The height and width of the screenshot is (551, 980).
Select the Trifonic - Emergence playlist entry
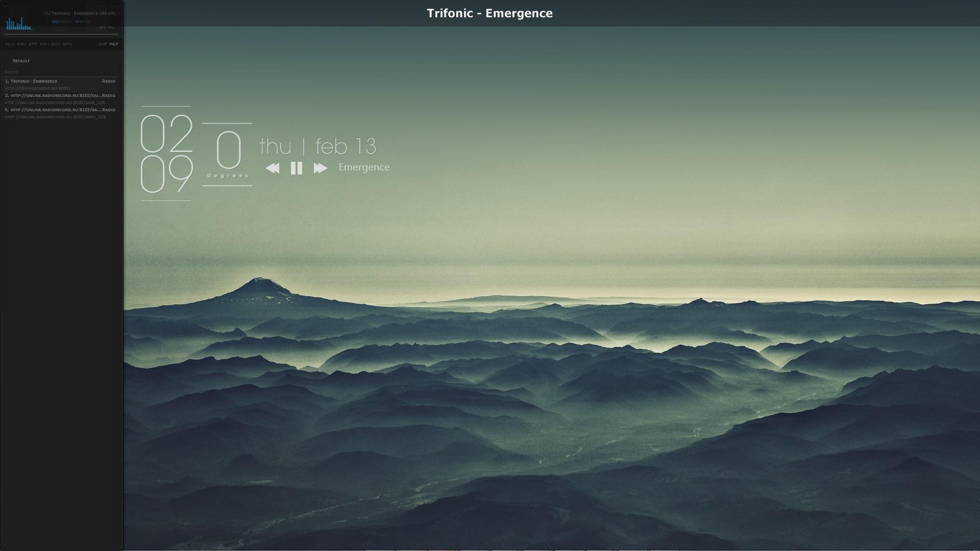(x=34, y=81)
